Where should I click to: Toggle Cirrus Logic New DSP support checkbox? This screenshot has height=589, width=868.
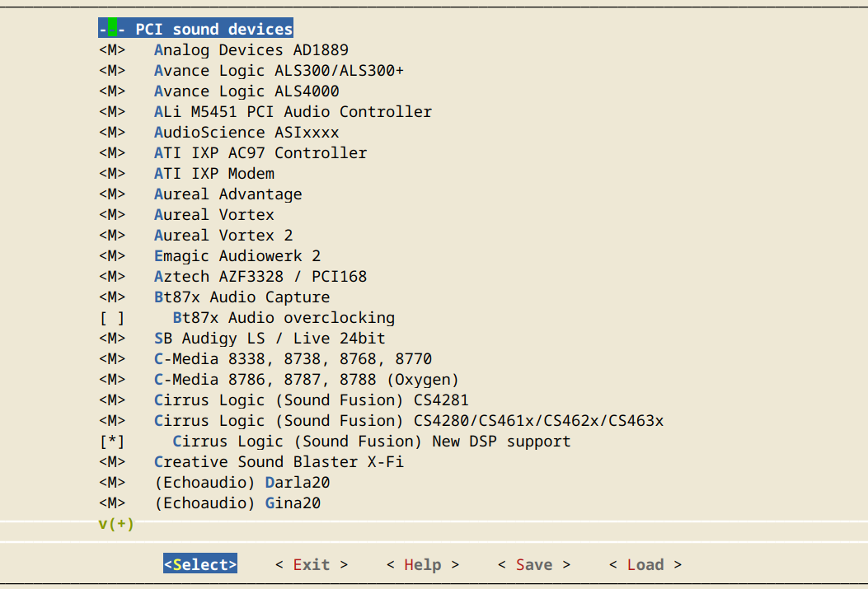pos(112,442)
